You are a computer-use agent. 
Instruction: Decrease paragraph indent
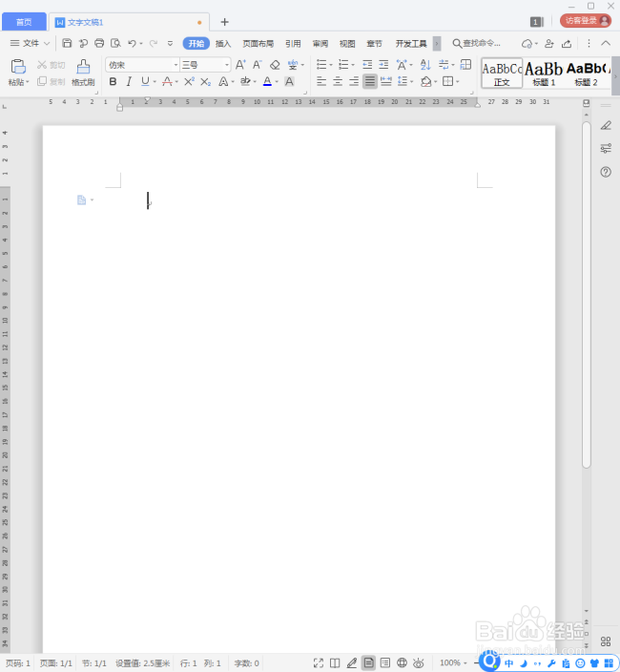[367, 65]
